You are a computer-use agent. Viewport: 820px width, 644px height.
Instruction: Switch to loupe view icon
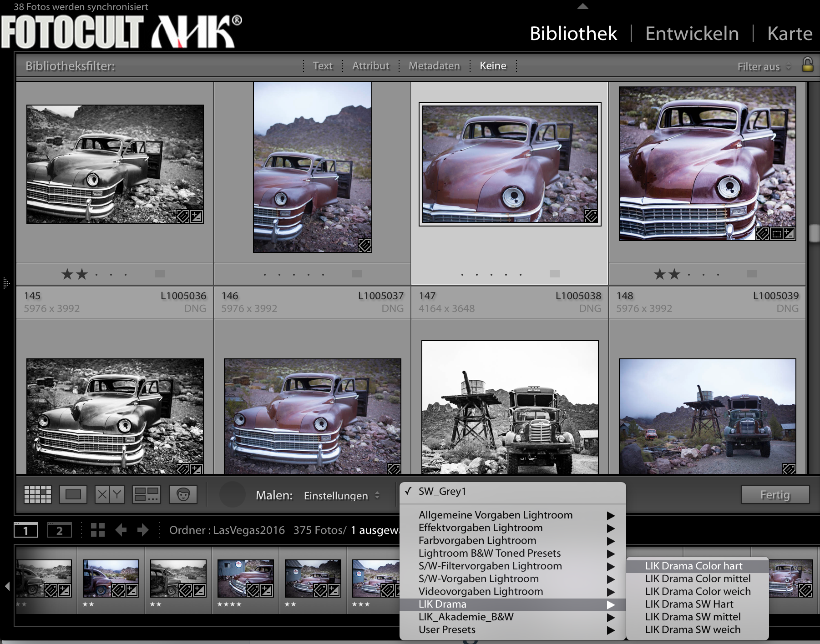pyautogui.click(x=73, y=494)
